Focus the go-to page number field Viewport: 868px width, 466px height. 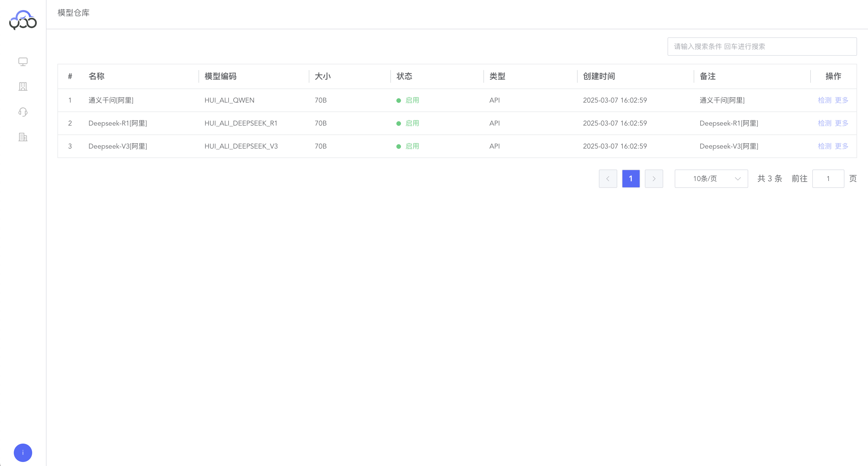click(828, 179)
